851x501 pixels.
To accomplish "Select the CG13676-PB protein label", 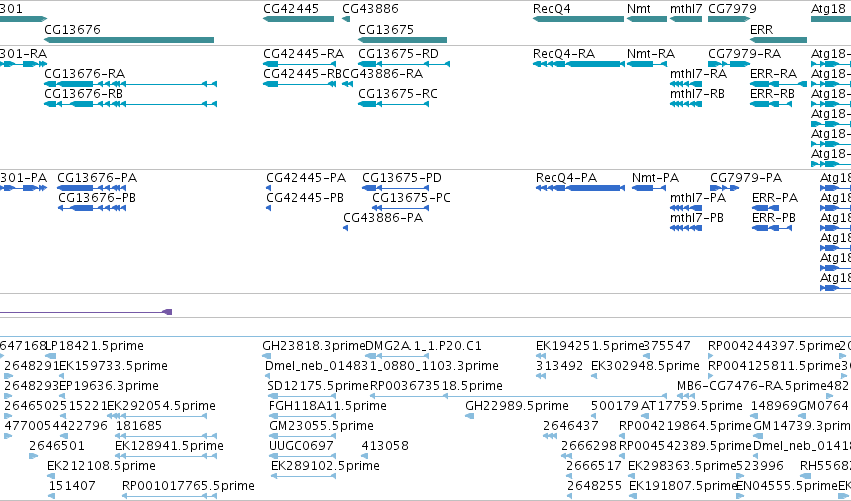I will [x=97, y=198].
